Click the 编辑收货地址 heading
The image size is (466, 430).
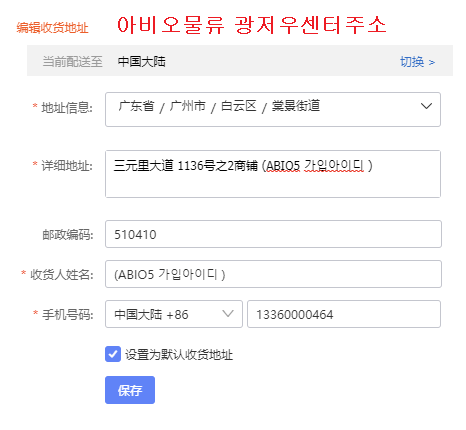pos(52,28)
